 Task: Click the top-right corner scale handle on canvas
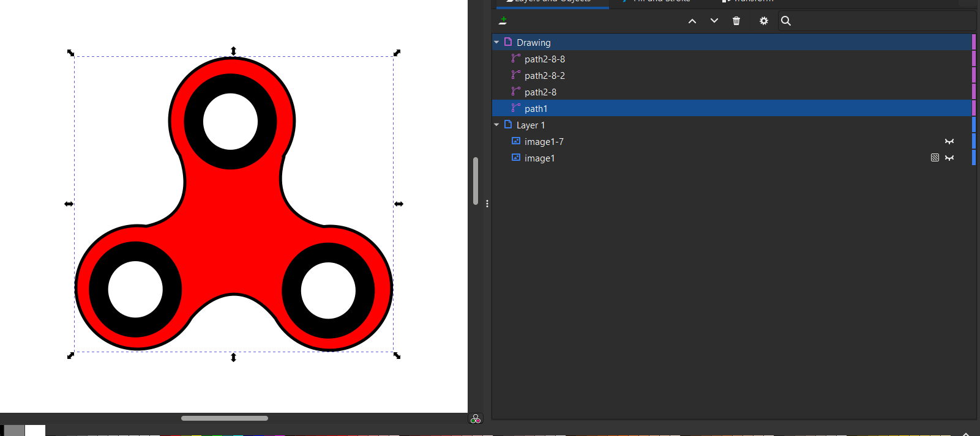tap(397, 53)
